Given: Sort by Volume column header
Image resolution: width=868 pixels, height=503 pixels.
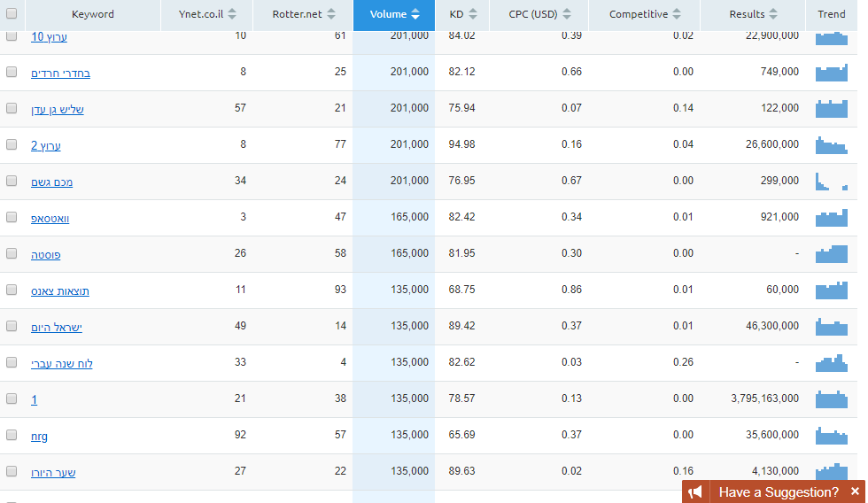Looking at the screenshot, I should click(x=394, y=14).
